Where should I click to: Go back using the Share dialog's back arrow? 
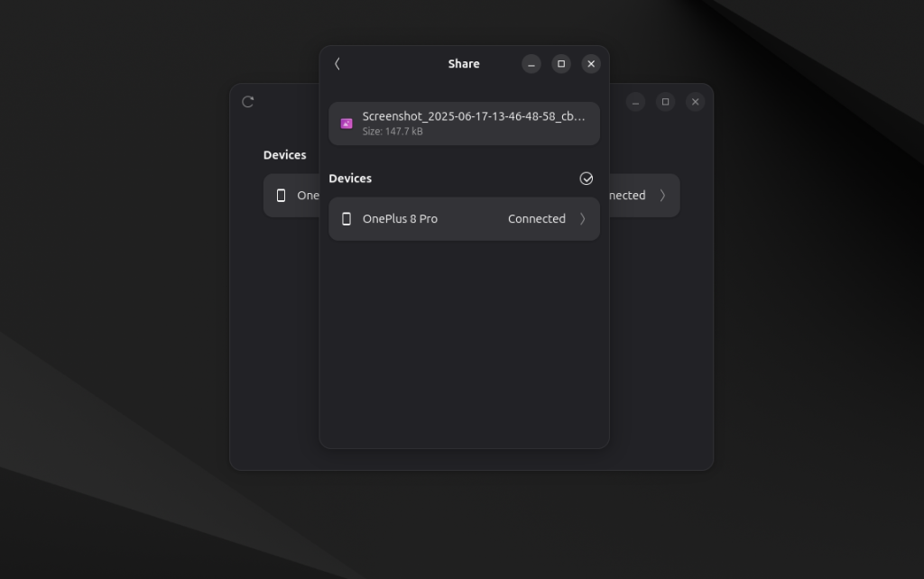tap(337, 64)
